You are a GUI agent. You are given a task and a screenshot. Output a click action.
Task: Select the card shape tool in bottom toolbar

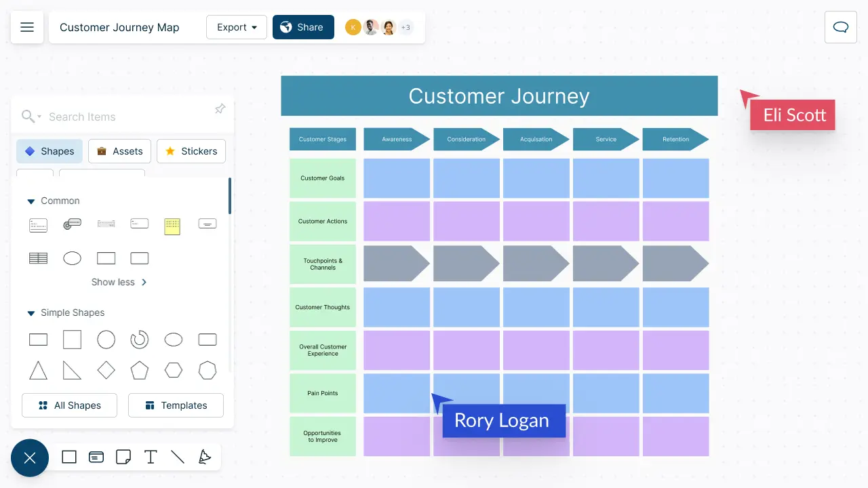[96, 457]
